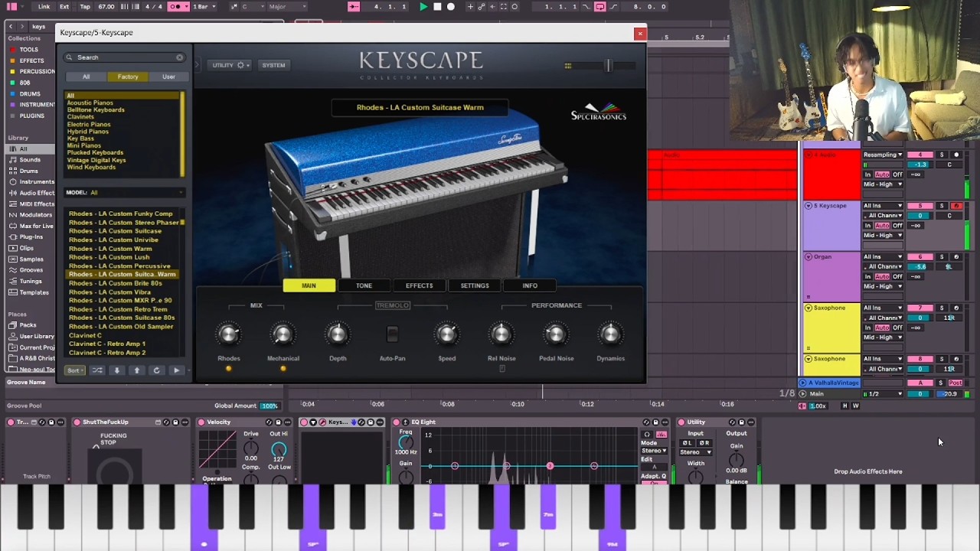Choose the Acoustic Pianos category
Screen dimensions: 980x551
click(x=90, y=103)
